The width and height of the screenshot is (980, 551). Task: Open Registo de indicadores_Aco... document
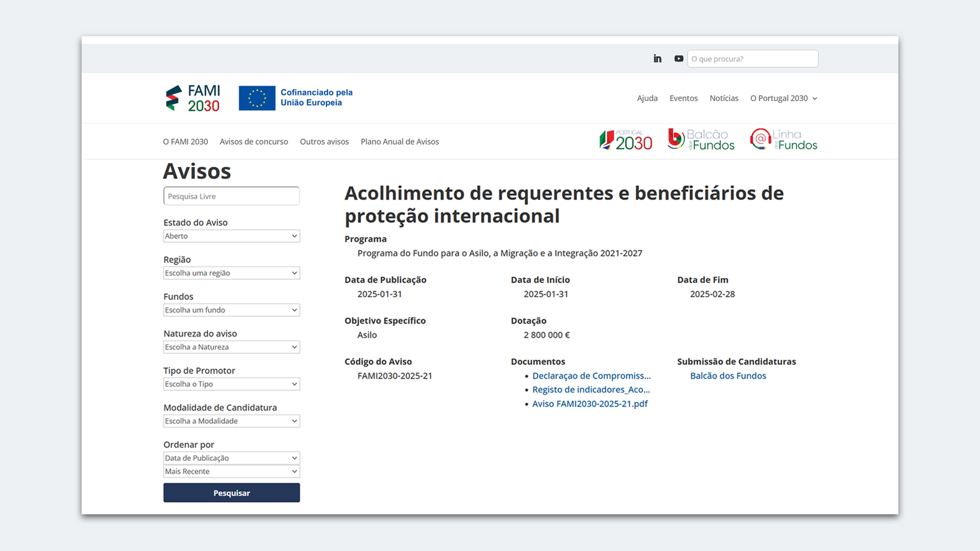point(591,390)
